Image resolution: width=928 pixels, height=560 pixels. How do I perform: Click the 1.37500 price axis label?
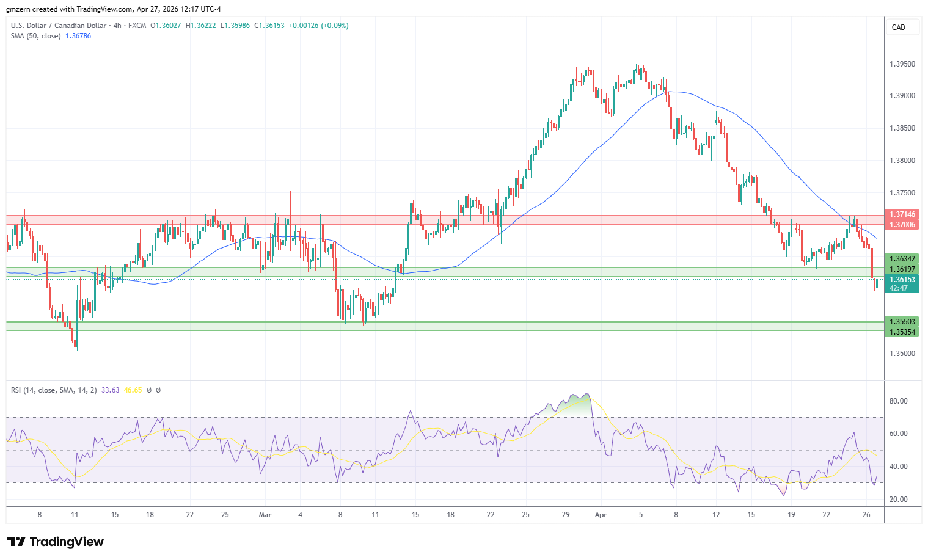tap(902, 193)
